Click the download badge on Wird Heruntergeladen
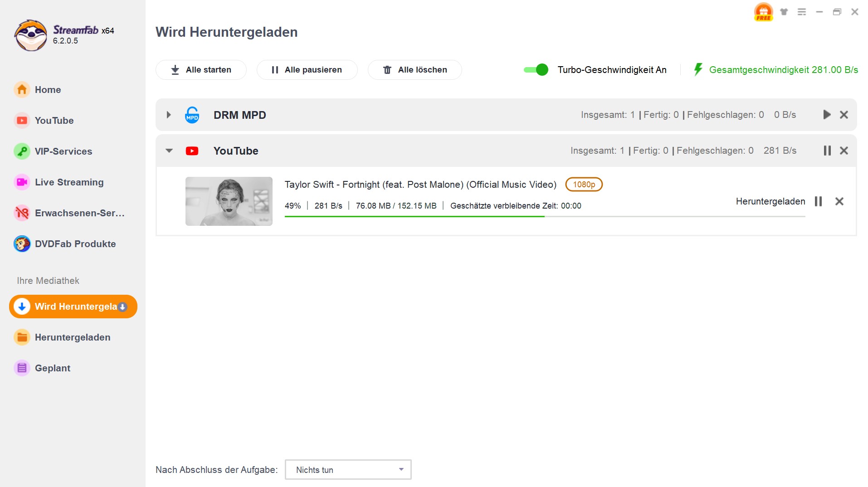 point(122,307)
